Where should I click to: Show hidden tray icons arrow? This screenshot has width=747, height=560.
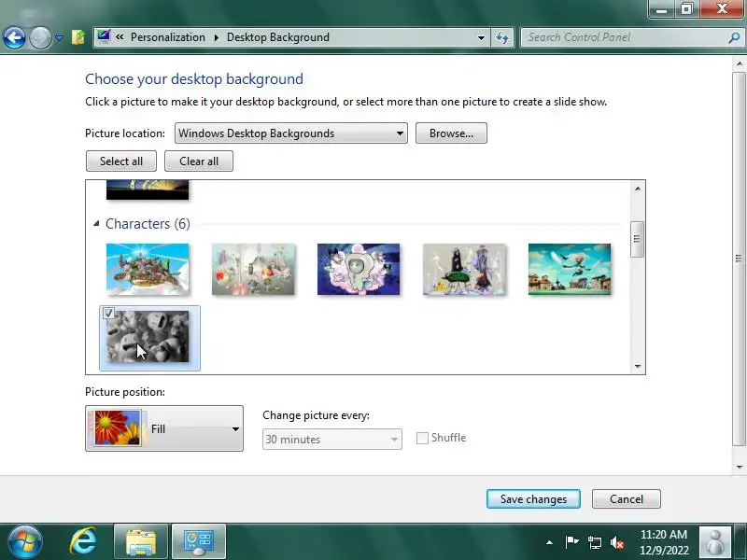point(549,542)
